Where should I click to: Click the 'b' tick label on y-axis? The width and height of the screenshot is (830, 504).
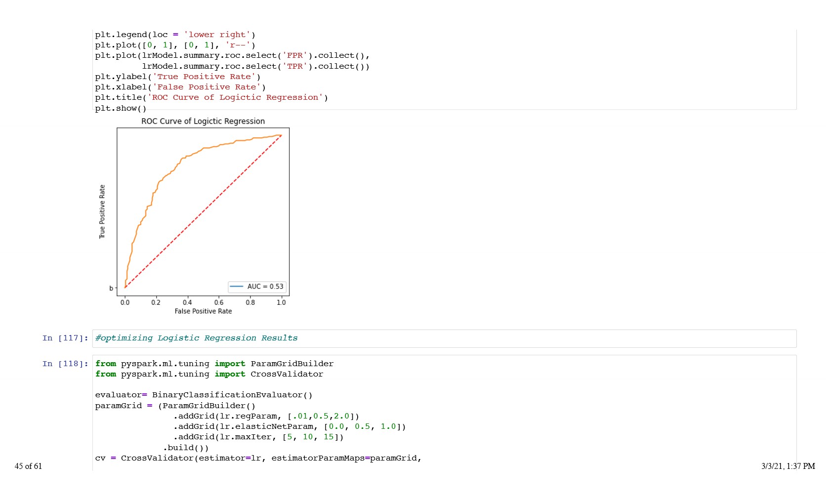click(x=111, y=289)
